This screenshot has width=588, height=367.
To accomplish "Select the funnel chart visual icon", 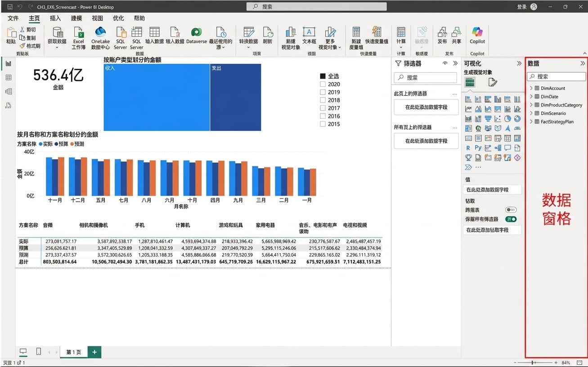I will tap(488, 119).
